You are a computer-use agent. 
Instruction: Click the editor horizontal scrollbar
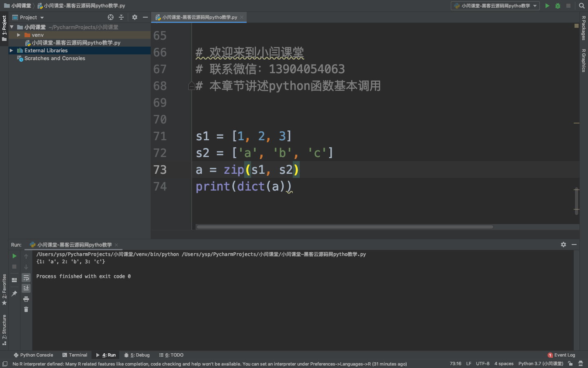click(x=345, y=227)
